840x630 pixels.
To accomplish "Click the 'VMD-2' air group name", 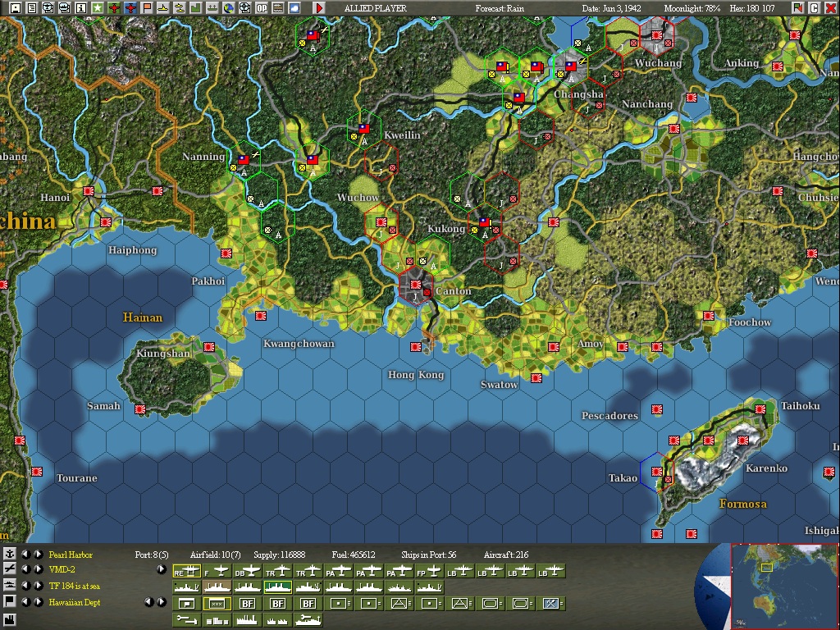I will pyautogui.click(x=62, y=569).
